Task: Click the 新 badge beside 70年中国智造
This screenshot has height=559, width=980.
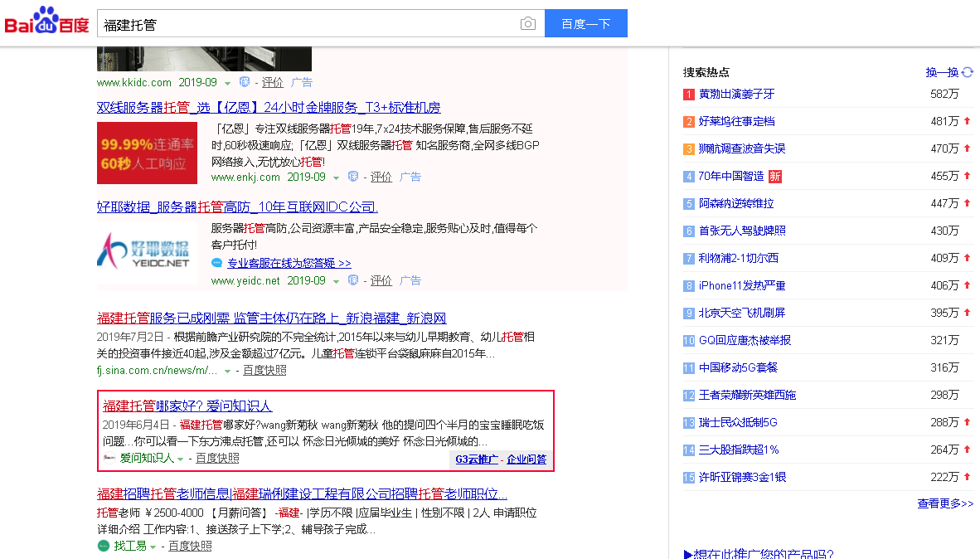Action: [775, 177]
